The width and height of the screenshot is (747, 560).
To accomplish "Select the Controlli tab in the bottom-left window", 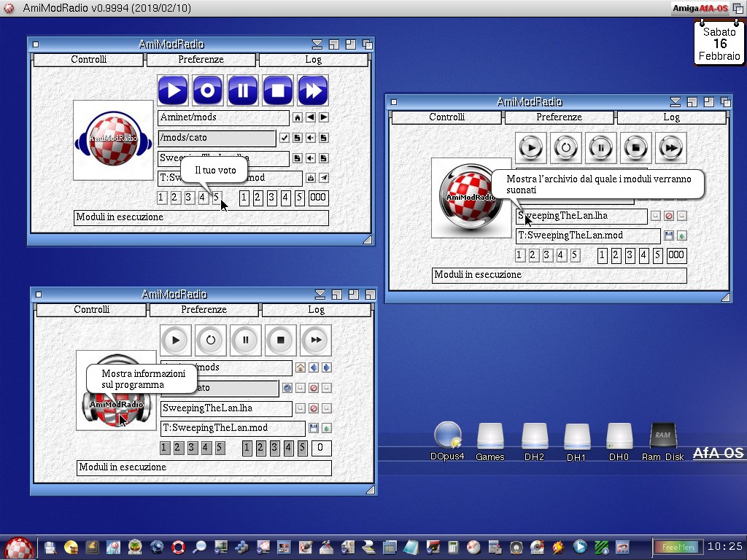I will pyautogui.click(x=91, y=310).
